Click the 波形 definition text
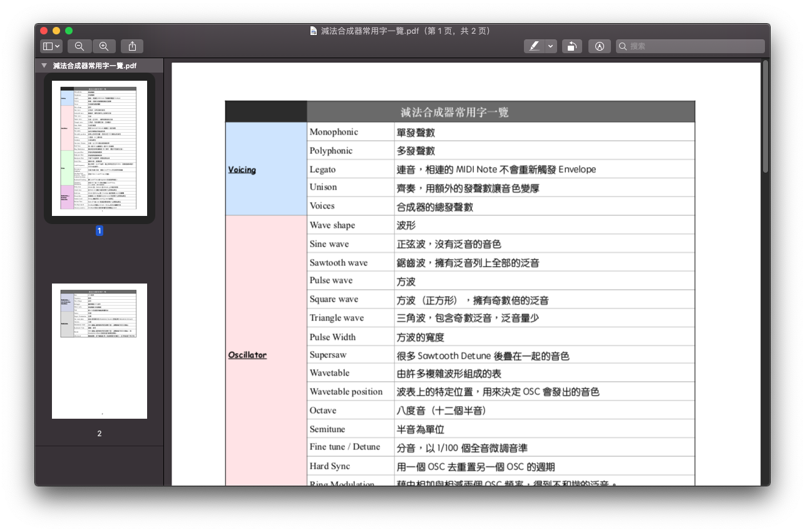This screenshot has width=805, height=532. 406,225
